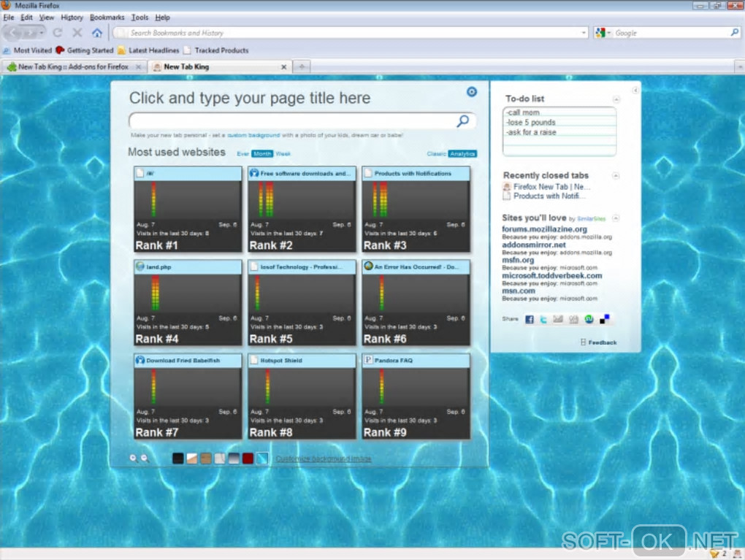Select the Week time range
The width and height of the screenshot is (745, 560).
point(283,154)
